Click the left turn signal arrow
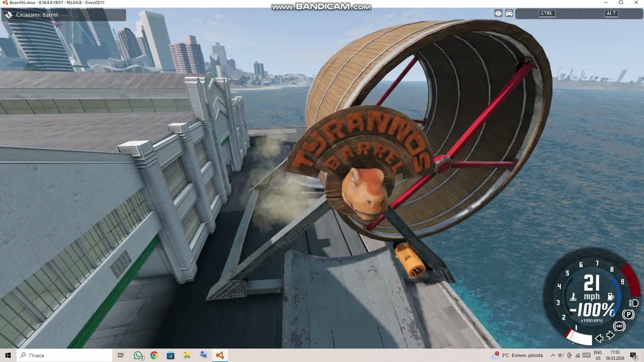Screen dimensions: 644x362 [x=599, y=338]
